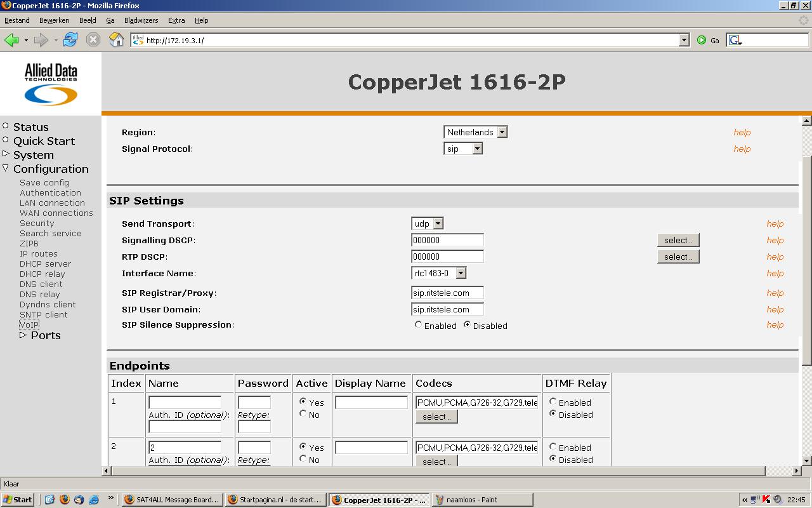The width and height of the screenshot is (812, 508).
Task: Open the Interface Name dropdown
Action: pos(439,273)
